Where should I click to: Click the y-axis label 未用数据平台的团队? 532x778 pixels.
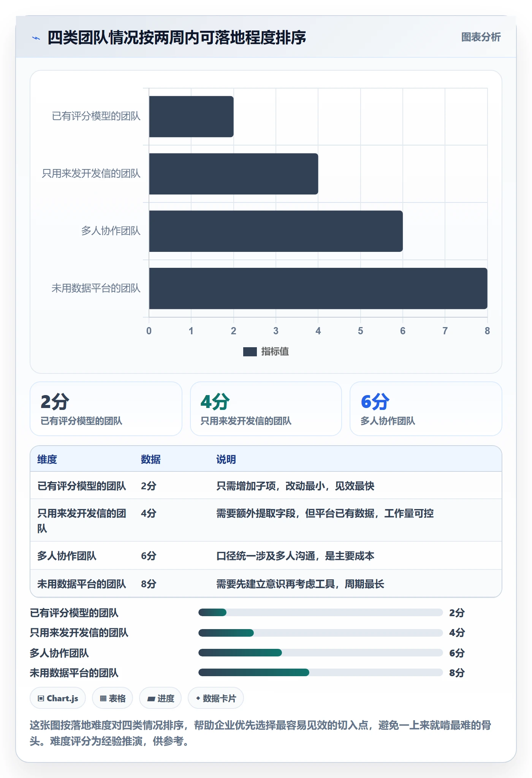click(96, 288)
